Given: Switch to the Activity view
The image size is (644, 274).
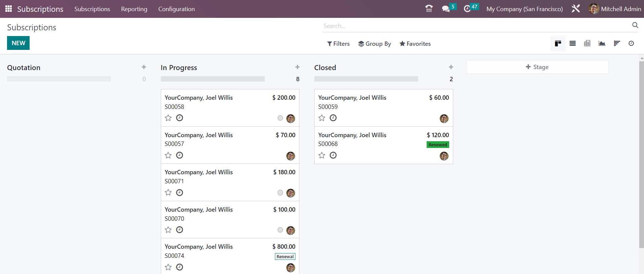Looking at the screenshot, I should coord(631,43).
